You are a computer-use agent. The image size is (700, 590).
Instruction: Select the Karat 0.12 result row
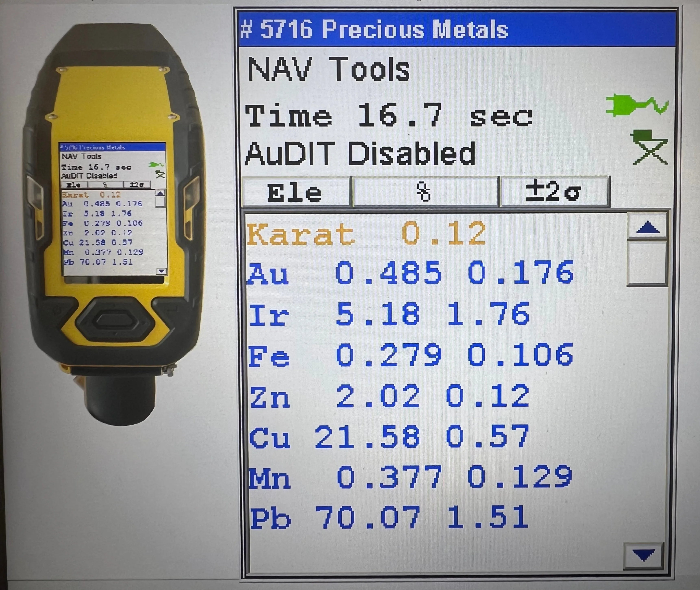coord(366,233)
